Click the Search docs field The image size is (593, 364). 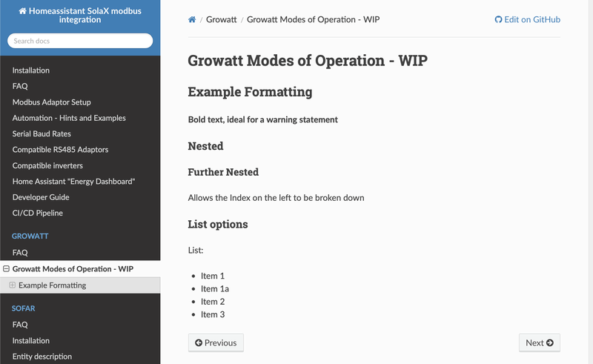click(x=80, y=41)
